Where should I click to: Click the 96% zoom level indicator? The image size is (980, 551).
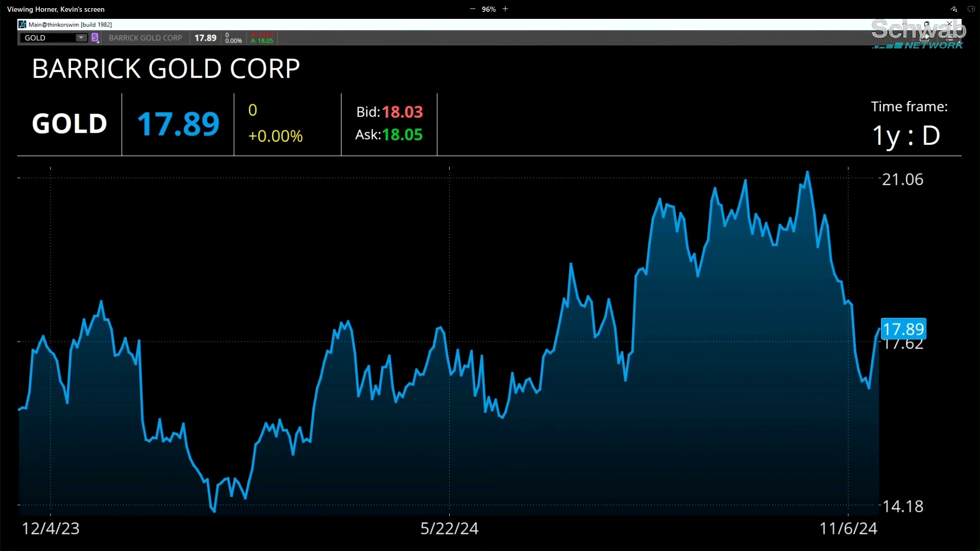488,9
